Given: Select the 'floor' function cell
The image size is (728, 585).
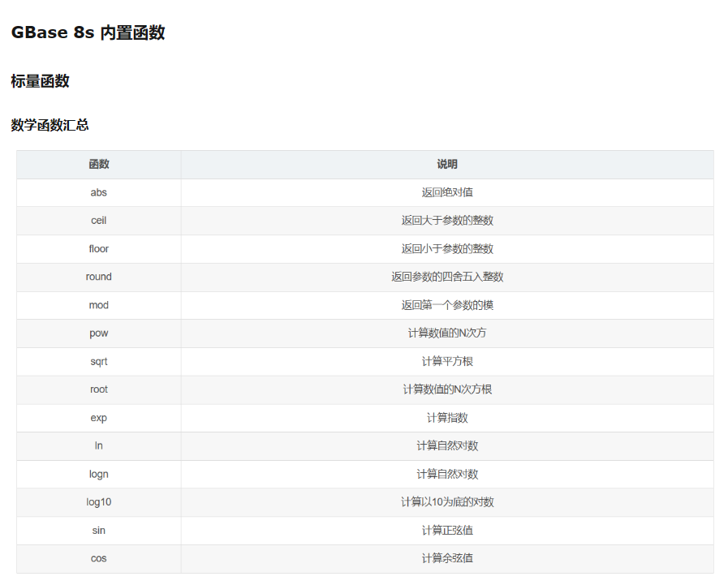Looking at the screenshot, I should (99, 249).
